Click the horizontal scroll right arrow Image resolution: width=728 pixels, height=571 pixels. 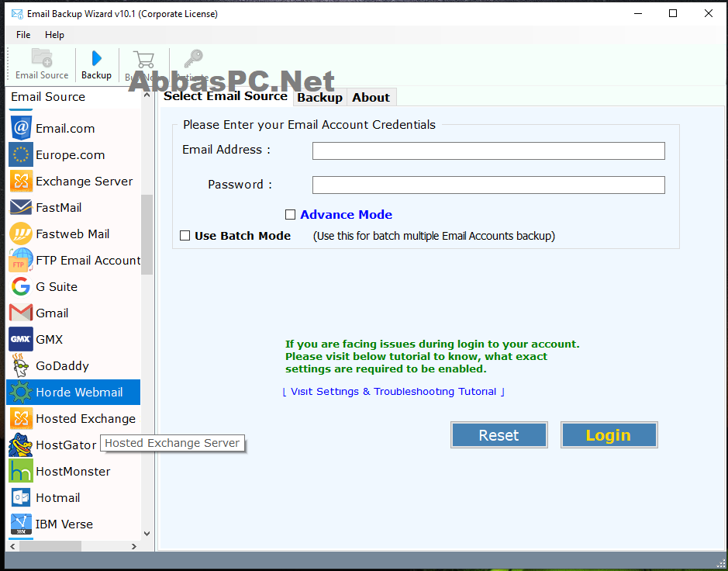click(133, 546)
